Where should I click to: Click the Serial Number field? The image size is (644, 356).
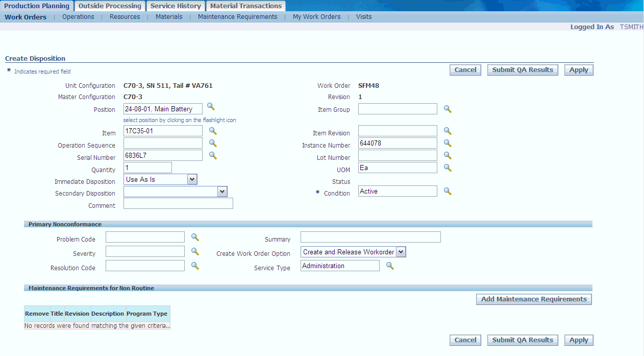point(163,155)
